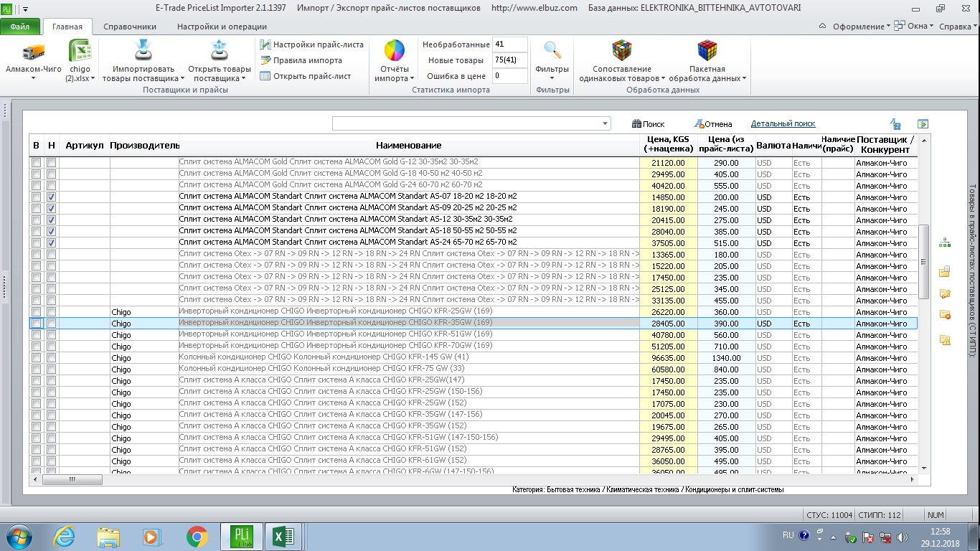Click the folder with pencil icon in right sidebar
Image resolution: width=980 pixels, height=551 pixels.
945,293
